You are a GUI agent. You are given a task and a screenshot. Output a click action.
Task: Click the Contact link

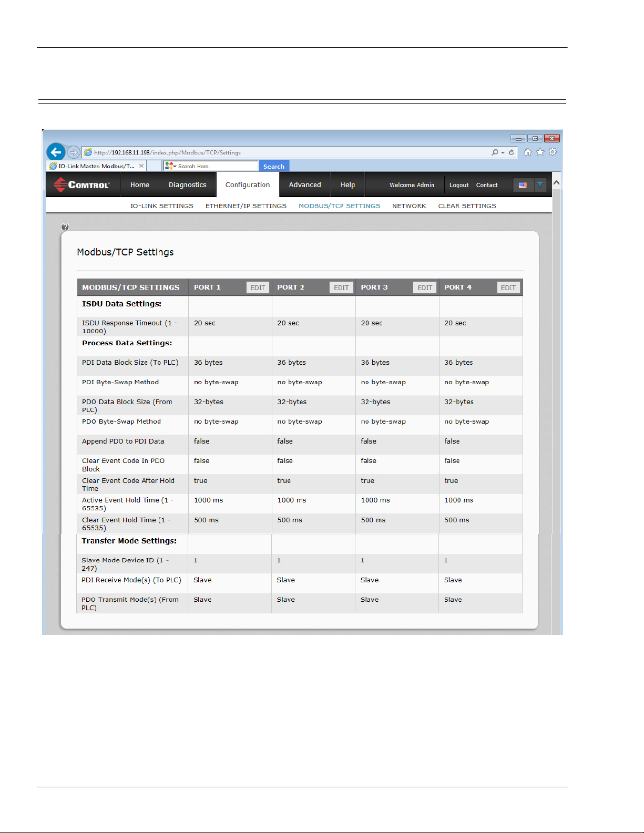487,185
